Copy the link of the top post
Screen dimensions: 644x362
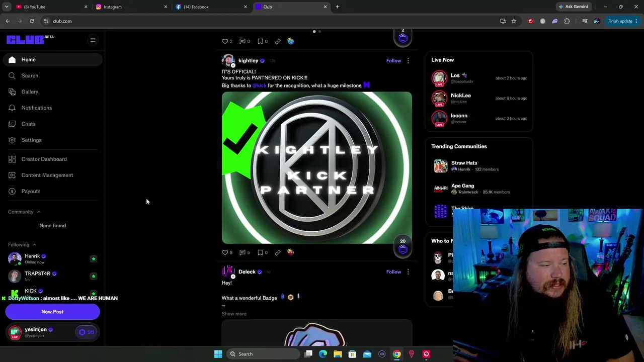[x=278, y=41]
